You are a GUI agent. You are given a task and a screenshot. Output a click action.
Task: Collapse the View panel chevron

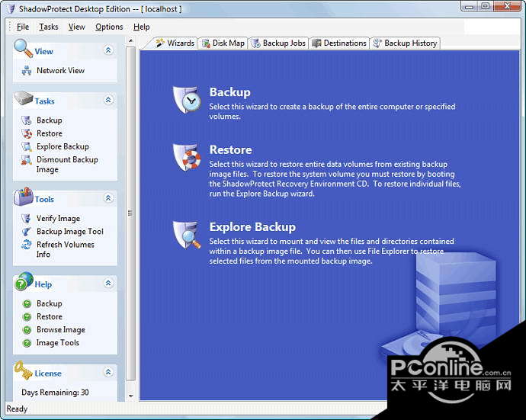(x=108, y=50)
